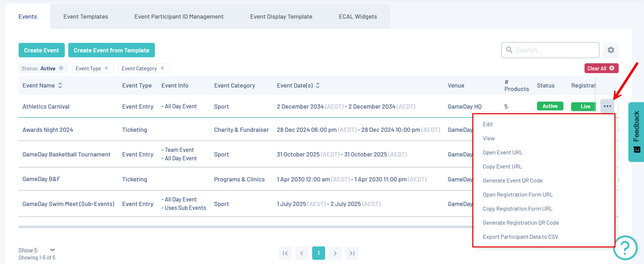Click the GameDay B&F event name
644x264 pixels.
(41, 179)
